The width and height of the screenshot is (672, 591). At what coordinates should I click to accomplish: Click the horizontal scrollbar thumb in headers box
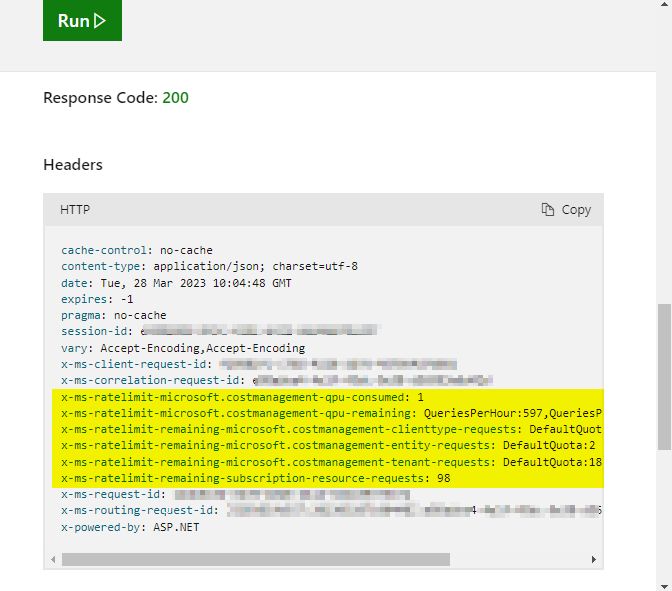pos(256,559)
